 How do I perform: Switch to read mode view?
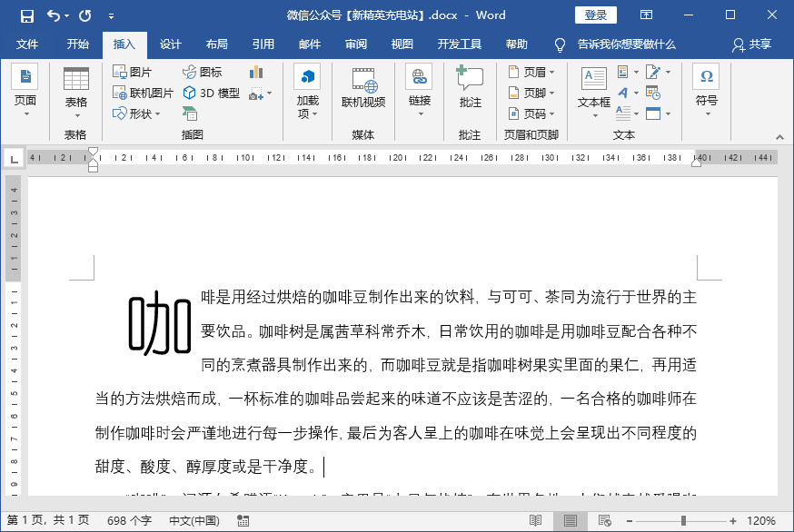[x=535, y=520]
